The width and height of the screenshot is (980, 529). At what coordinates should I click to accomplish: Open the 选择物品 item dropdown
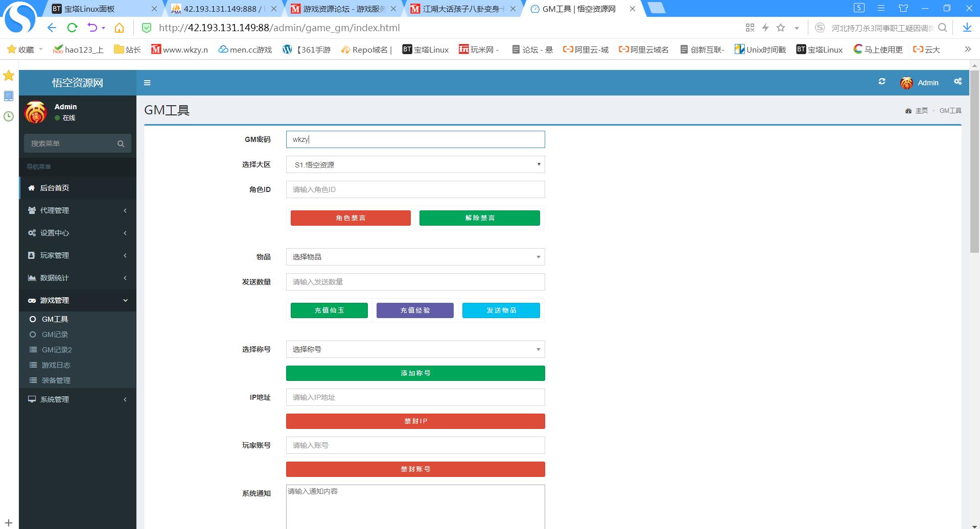(x=415, y=257)
